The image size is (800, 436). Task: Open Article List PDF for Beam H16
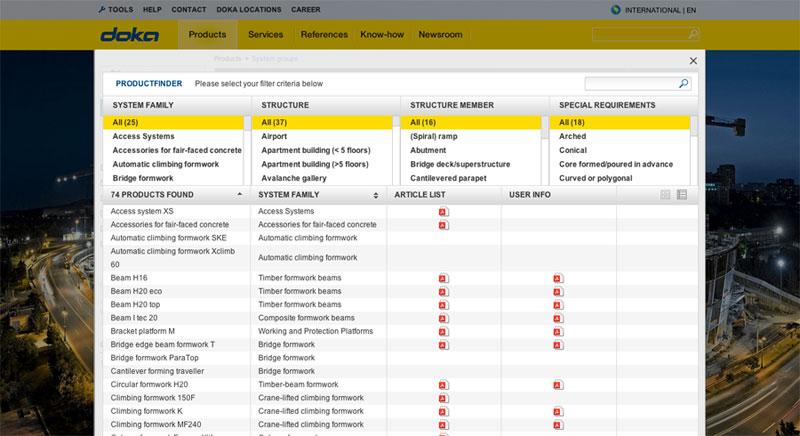pyautogui.click(x=443, y=278)
